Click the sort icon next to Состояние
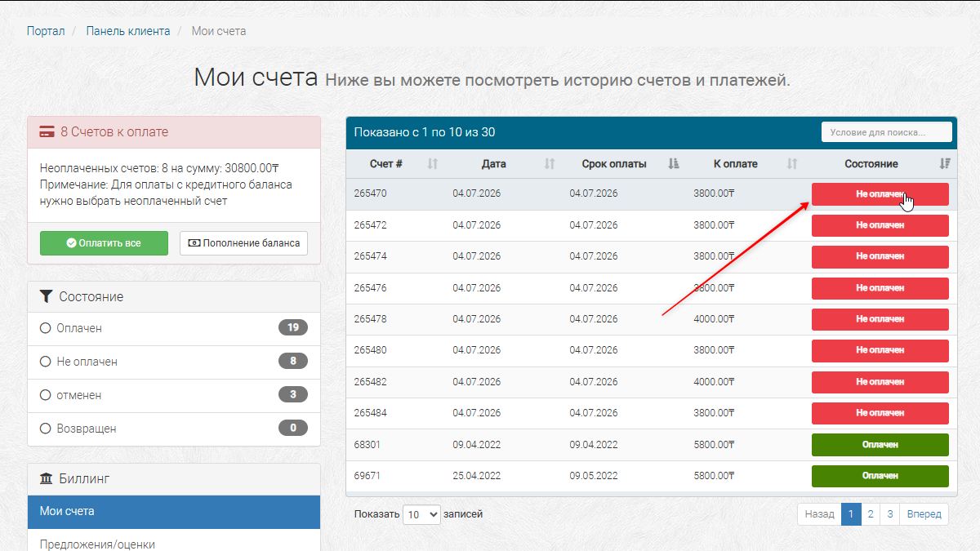980x551 pixels. [945, 164]
